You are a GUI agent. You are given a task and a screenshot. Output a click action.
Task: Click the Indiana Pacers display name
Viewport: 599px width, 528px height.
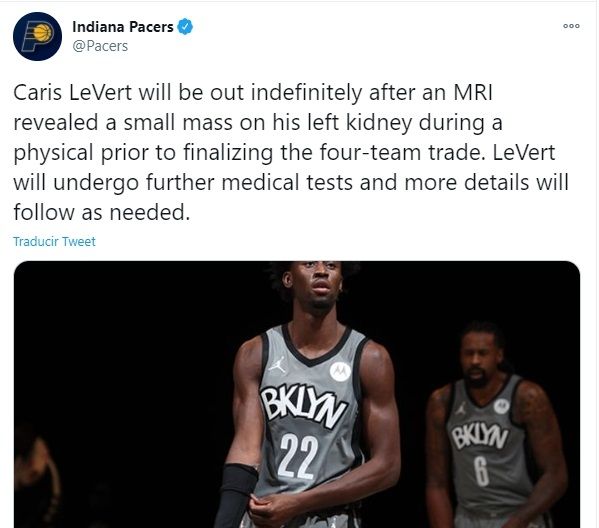(x=123, y=27)
